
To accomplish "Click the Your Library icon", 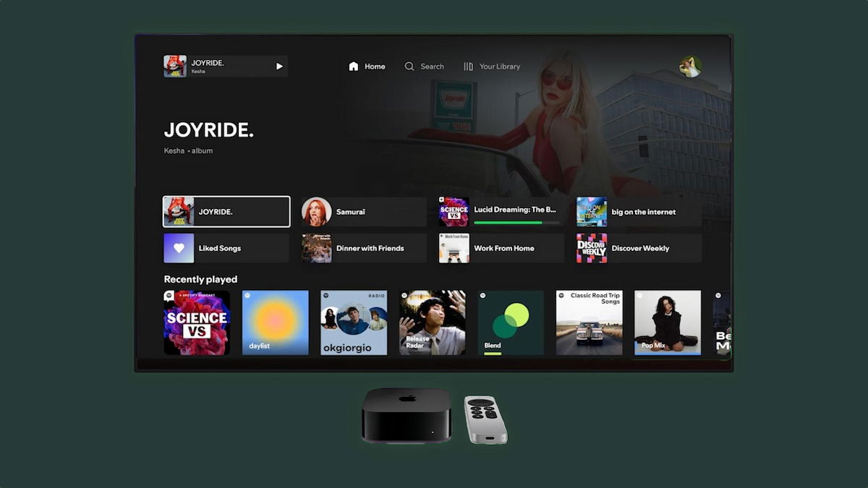I will pyautogui.click(x=468, y=67).
